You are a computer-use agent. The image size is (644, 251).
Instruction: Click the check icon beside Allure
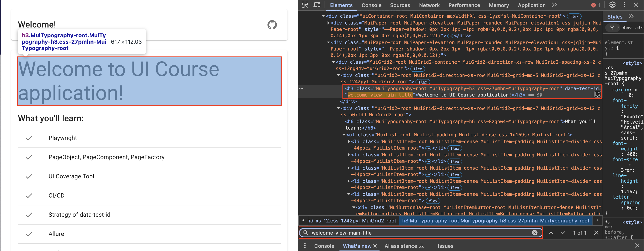29,234
